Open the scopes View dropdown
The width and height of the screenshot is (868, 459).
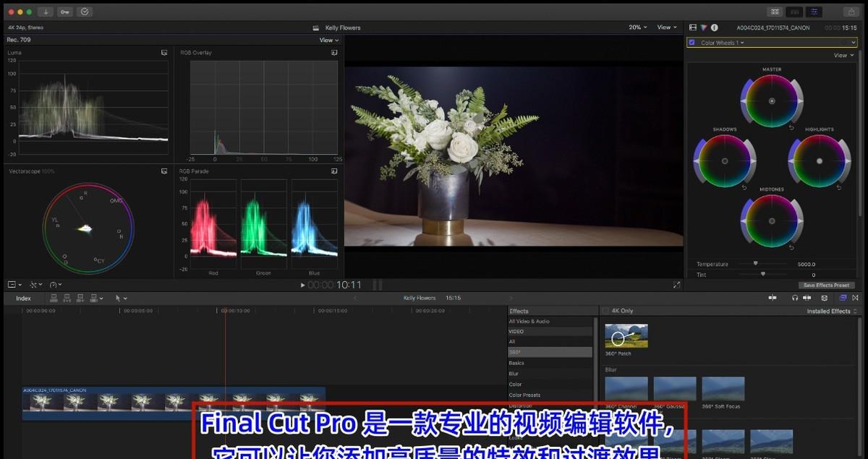pos(329,40)
